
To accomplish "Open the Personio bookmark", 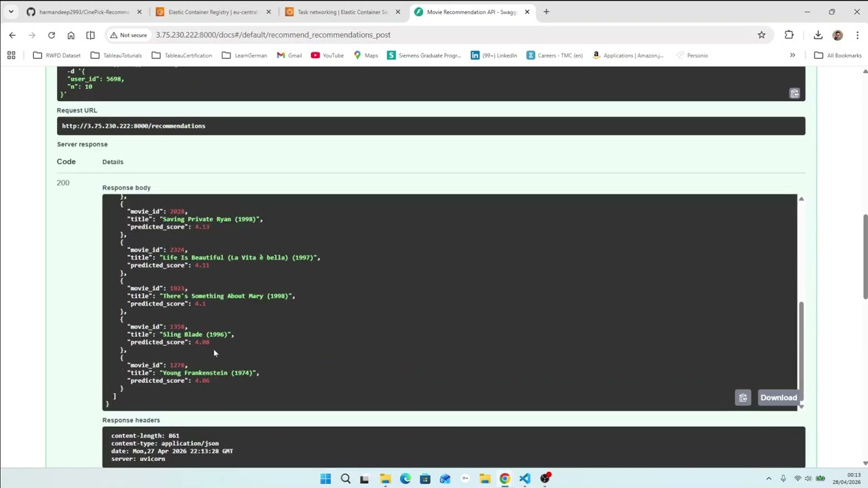I will (692, 56).
